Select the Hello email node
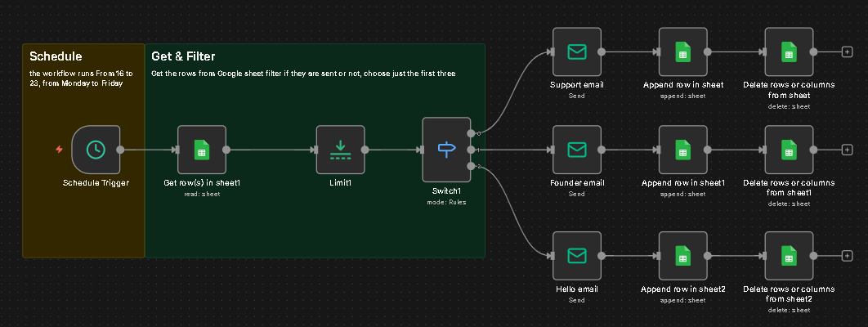The image size is (868, 327). tap(577, 256)
